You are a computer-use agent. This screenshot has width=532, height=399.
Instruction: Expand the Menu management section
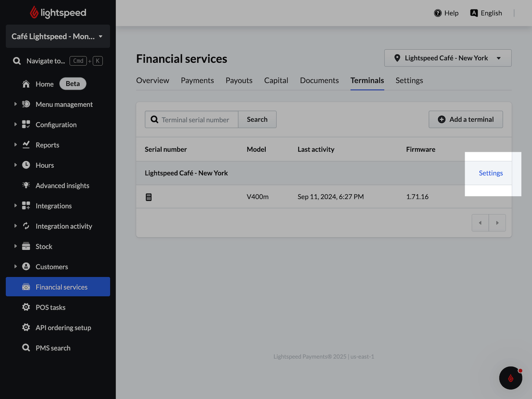16,104
